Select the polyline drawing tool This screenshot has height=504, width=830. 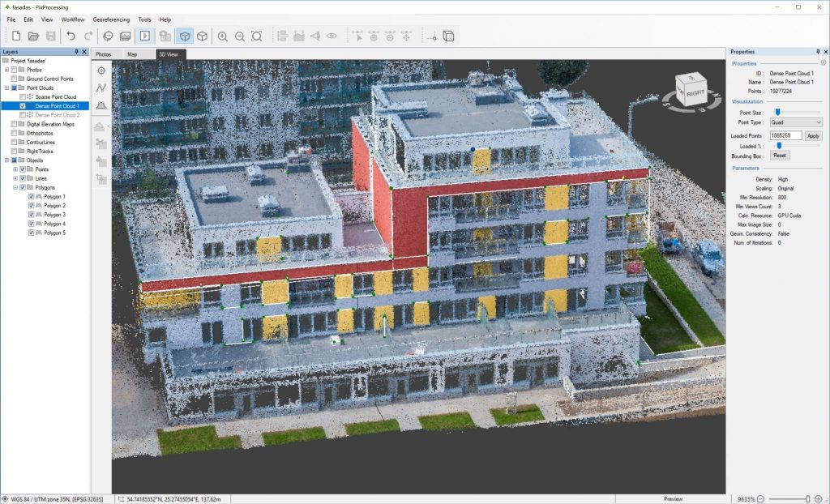point(102,87)
